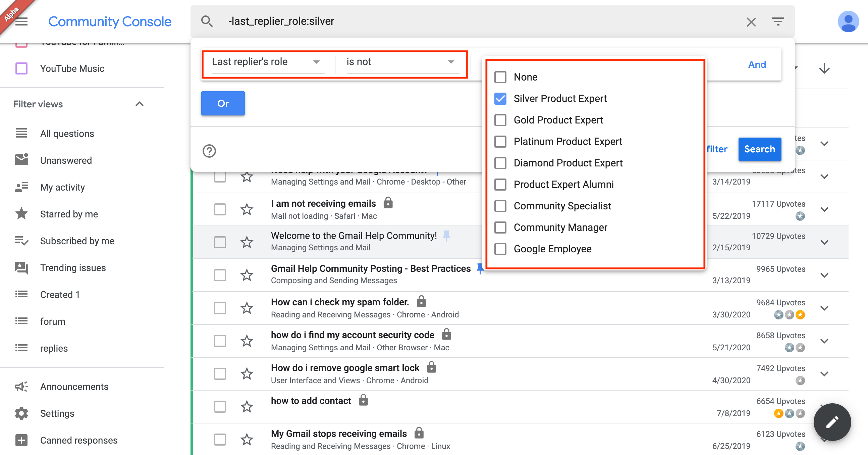
Task: Click the compose pencil floating button
Action: (832, 422)
